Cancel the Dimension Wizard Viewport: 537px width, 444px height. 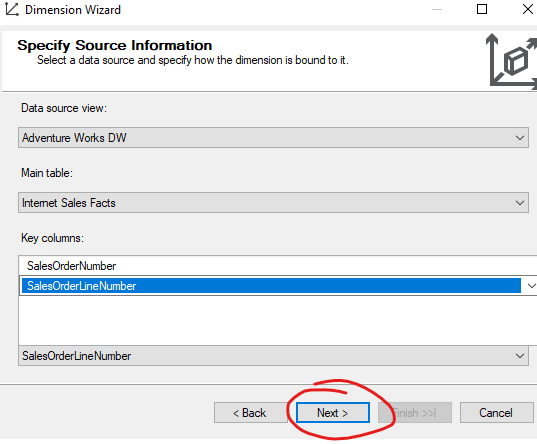point(496,413)
